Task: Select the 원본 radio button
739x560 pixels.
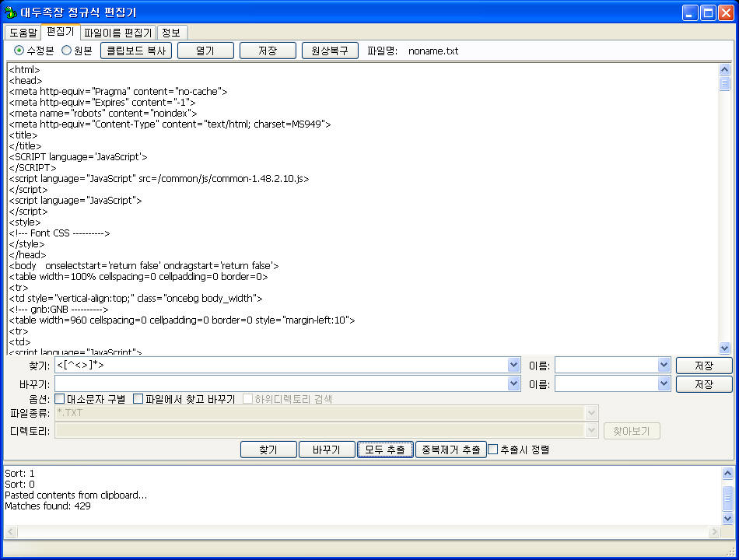Action: [x=66, y=51]
